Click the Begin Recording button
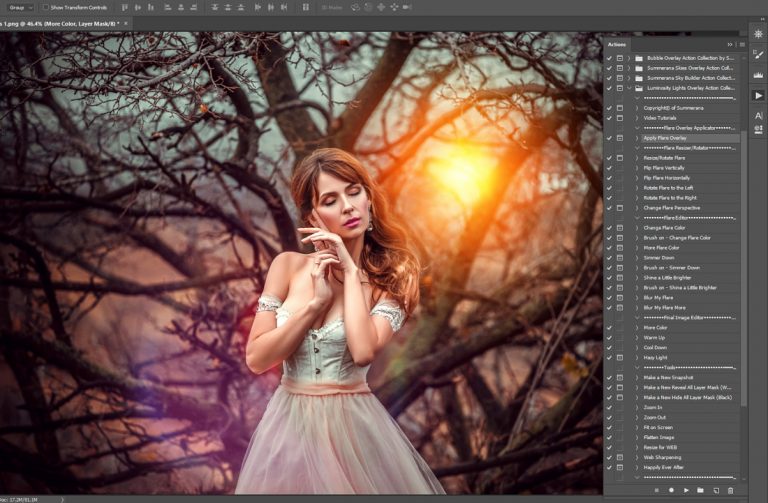 click(670, 490)
